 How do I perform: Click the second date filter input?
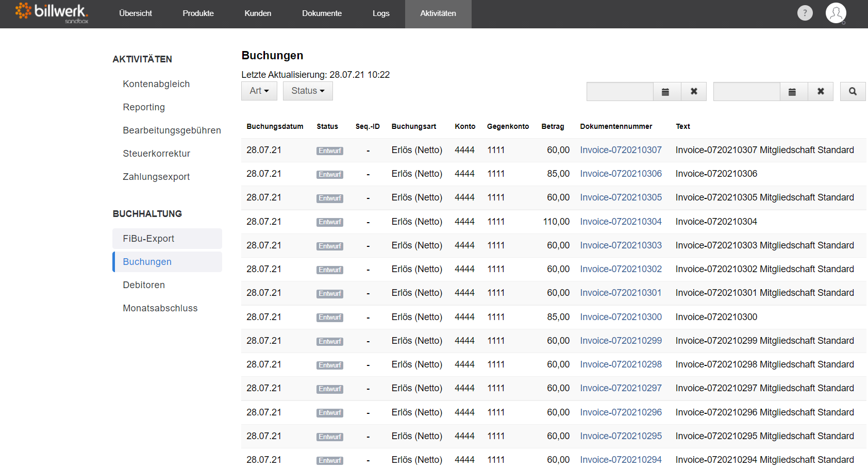[747, 92]
